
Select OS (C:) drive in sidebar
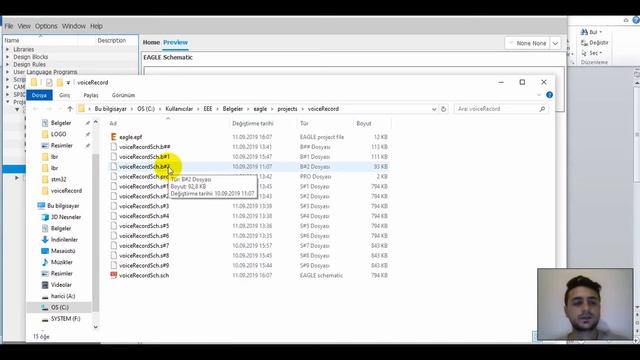(x=60, y=307)
